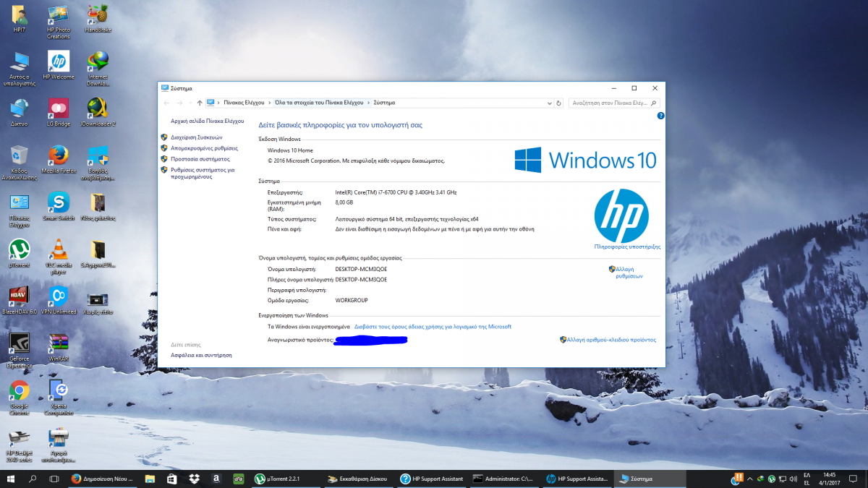The height and width of the screenshot is (488, 868).
Task: Open Task View on the taskbar
Action: pos(54,479)
